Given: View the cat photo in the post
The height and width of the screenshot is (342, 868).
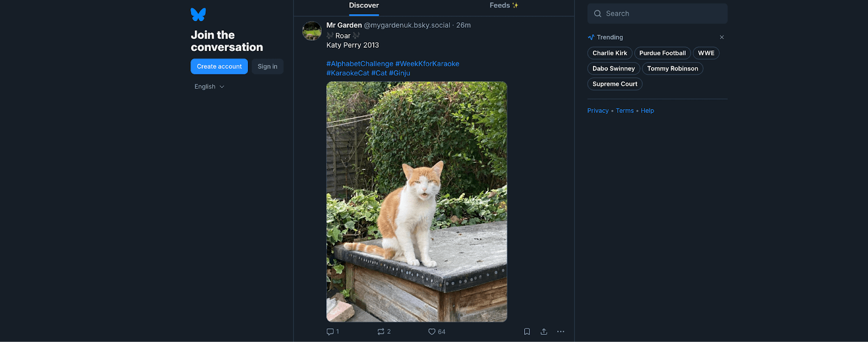Looking at the screenshot, I should (x=417, y=201).
